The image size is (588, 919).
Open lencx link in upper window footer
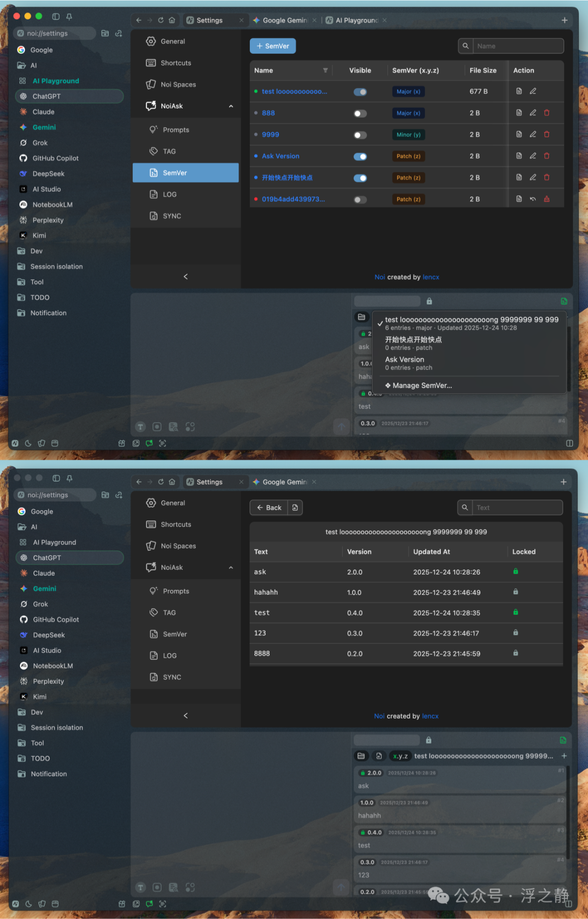click(431, 277)
